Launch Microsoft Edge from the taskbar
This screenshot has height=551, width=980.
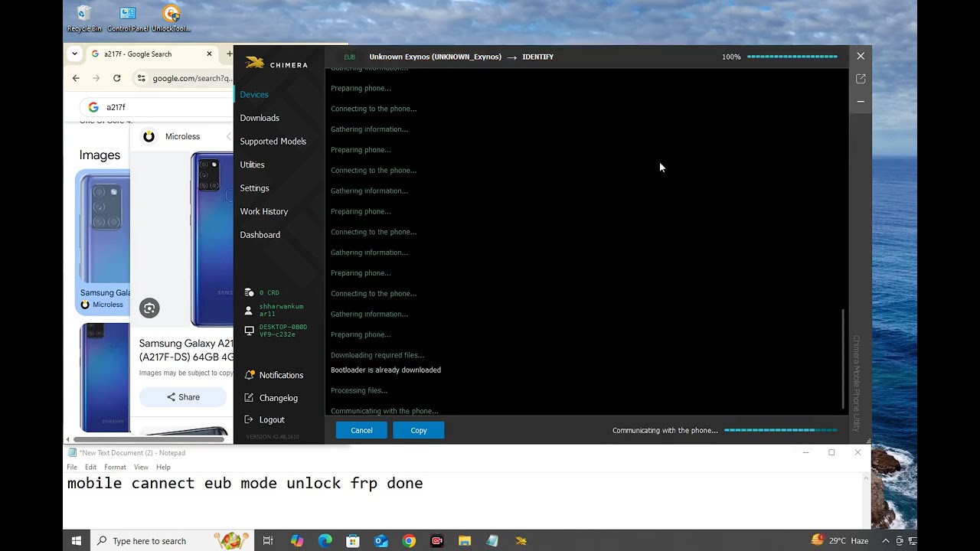325,541
